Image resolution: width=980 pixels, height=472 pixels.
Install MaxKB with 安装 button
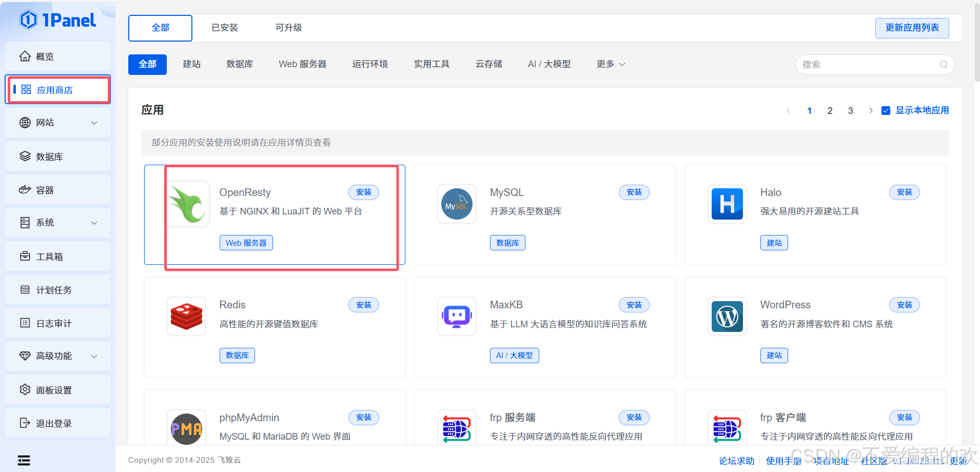[x=634, y=305]
